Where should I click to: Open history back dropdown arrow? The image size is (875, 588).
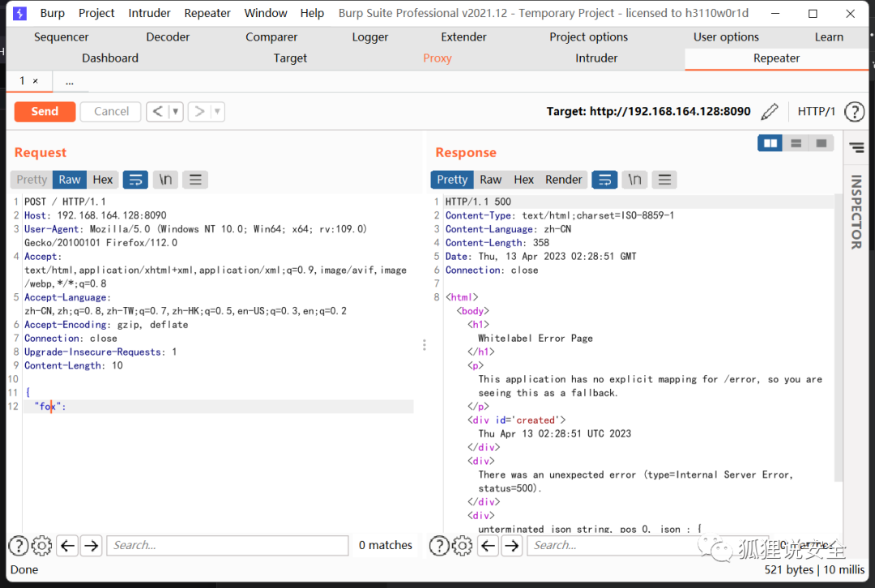[176, 112]
